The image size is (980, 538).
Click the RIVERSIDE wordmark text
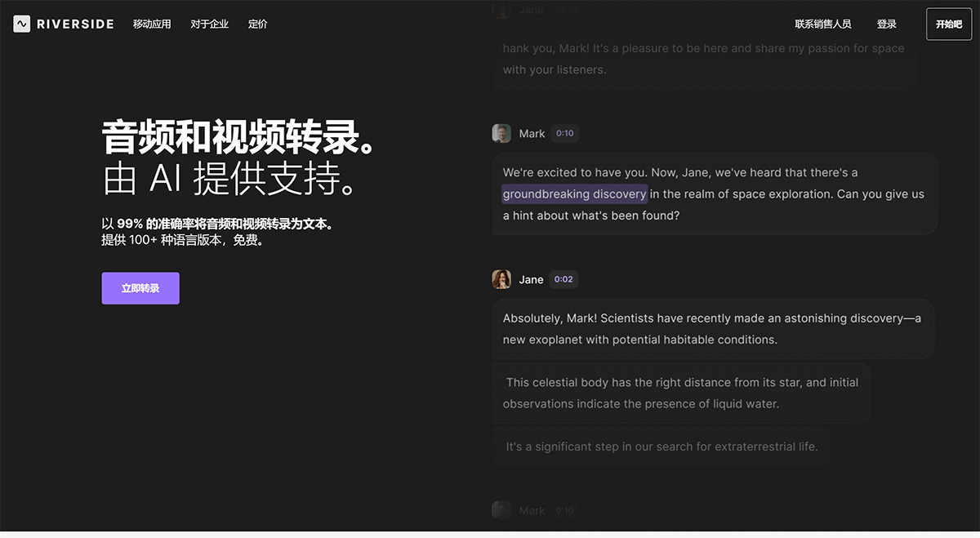[x=73, y=24]
